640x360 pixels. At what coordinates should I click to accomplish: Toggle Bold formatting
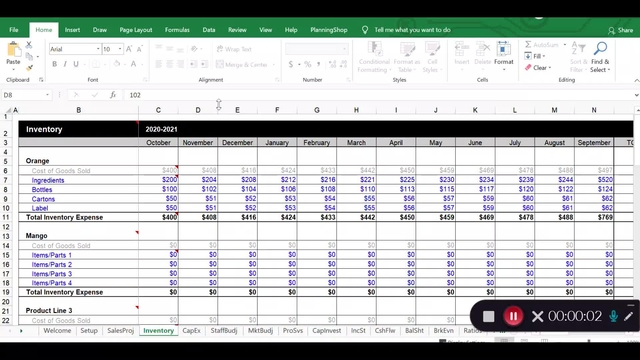point(54,64)
